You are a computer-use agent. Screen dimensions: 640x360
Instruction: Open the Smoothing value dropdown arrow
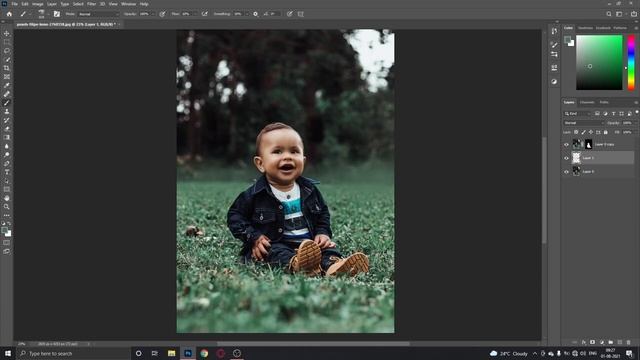[246, 14]
